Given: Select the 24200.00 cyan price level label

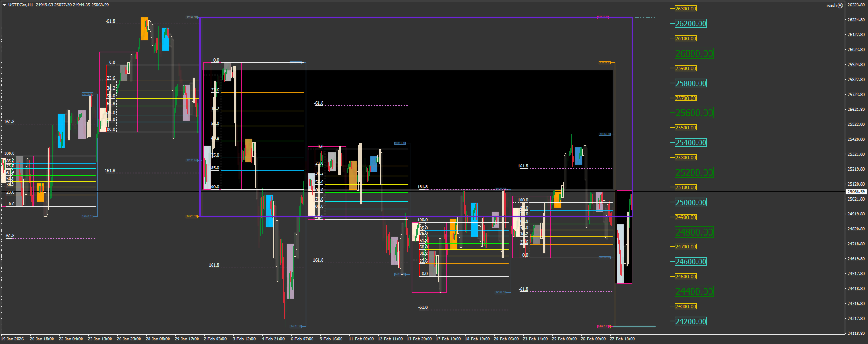Looking at the screenshot, I should (690, 321).
